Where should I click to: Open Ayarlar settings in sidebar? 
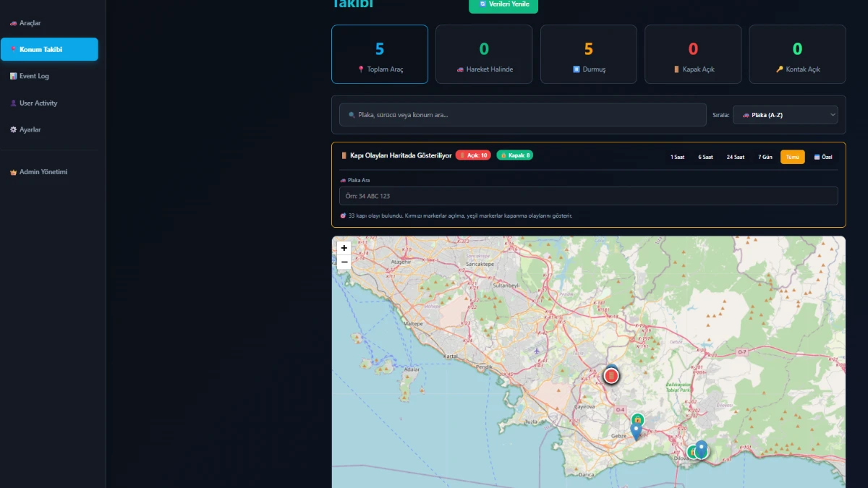pos(30,130)
